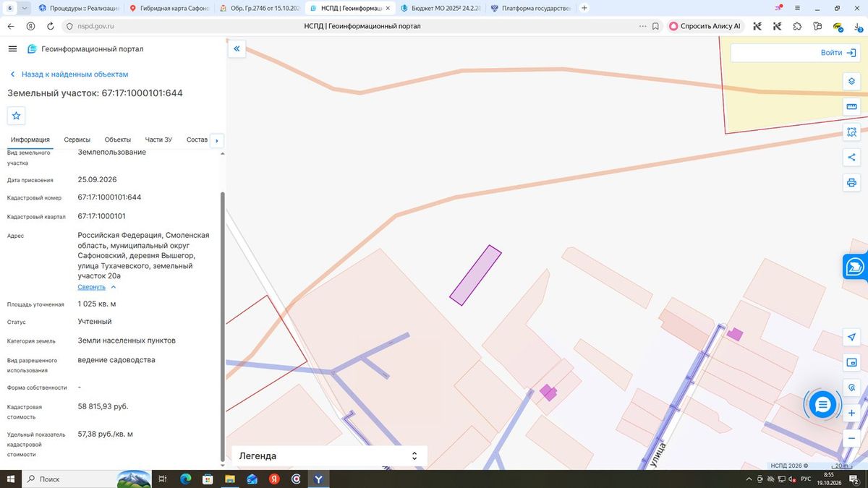Center map on my location arrow
868x488 pixels.
tap(852, 338)
